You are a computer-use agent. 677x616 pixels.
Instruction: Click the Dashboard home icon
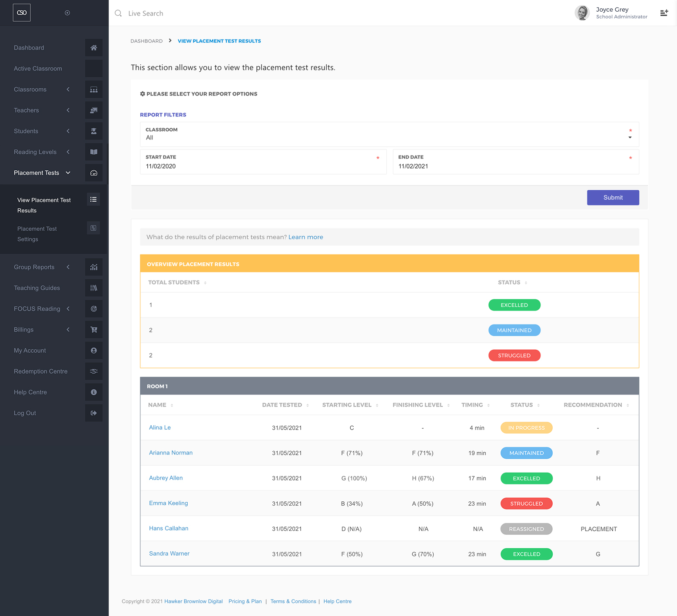coord(93,48)
